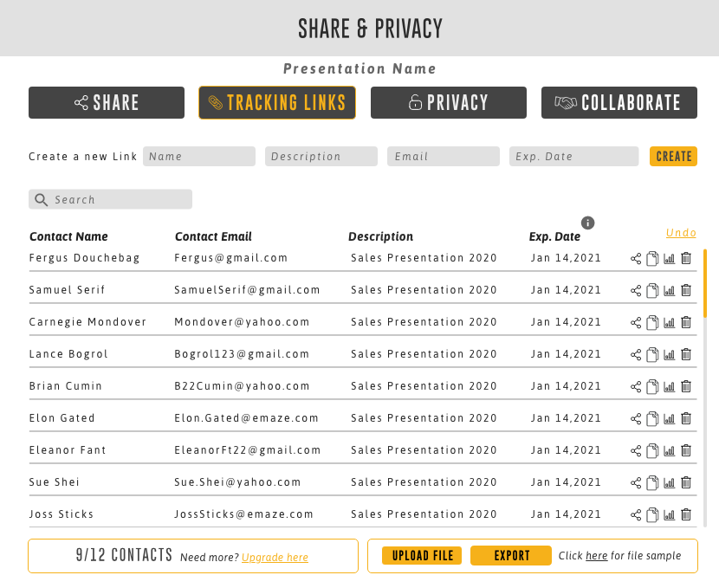This screenshot has width=719, height=588.
Task: Switch to the Privacy tab
Action: click(449, 103)
